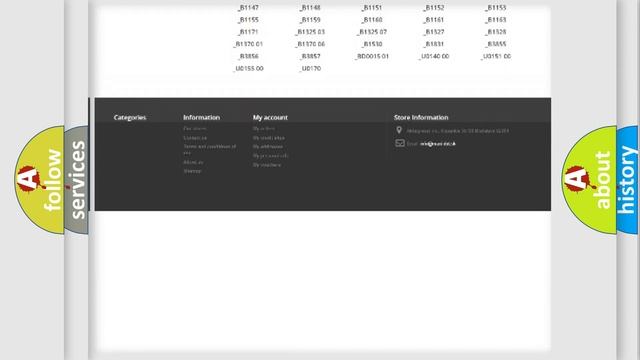Select product code _B1163
The width and height of the screenshot is (640, 360).
pos(496,20)
